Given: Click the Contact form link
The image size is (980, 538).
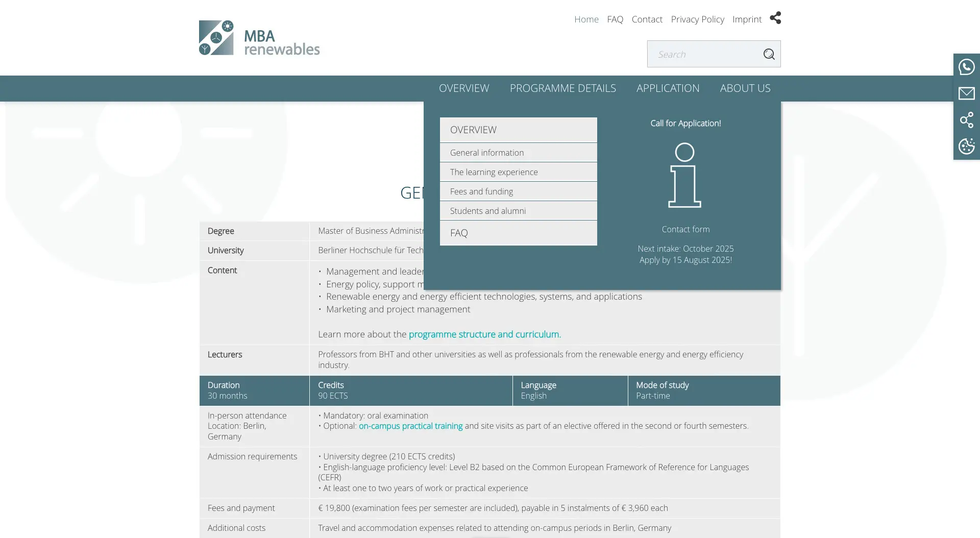Looking at the screenshot, I should (x=685, y=229).
